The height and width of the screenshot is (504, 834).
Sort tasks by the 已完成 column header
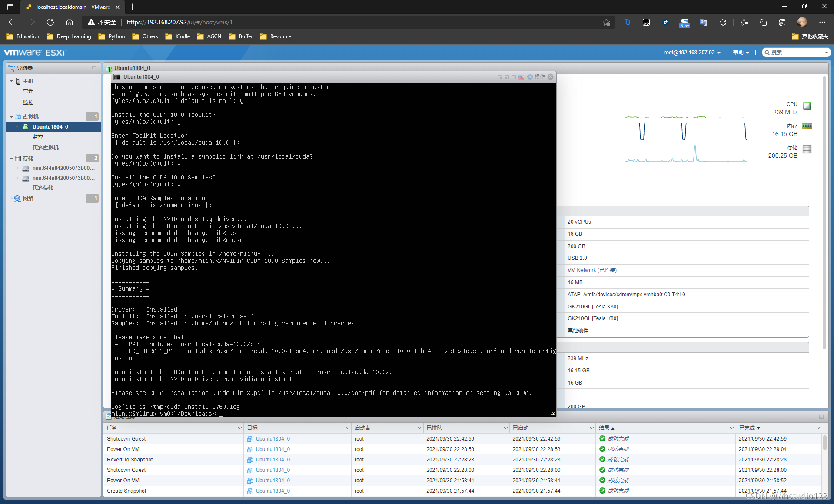(749, 428)
